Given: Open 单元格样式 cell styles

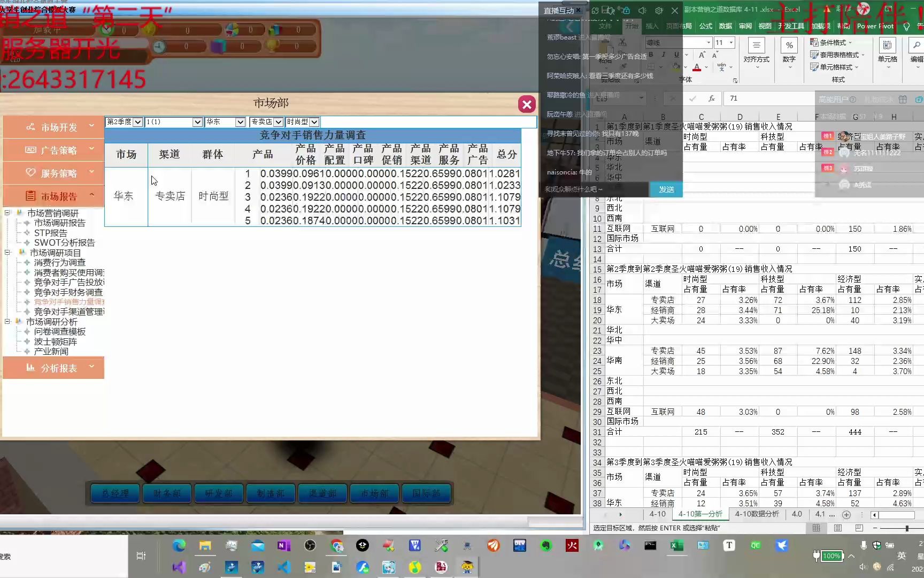Looking at the screenshot, I should coord(835,67).
